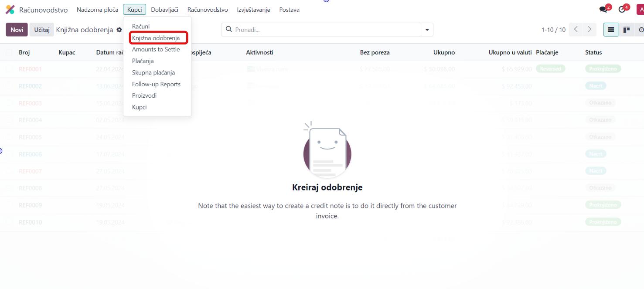Image resolution: width=644 pixels, height=289 pixels.
Task: Go to the previous page arrow
Action: coord(576,30)
